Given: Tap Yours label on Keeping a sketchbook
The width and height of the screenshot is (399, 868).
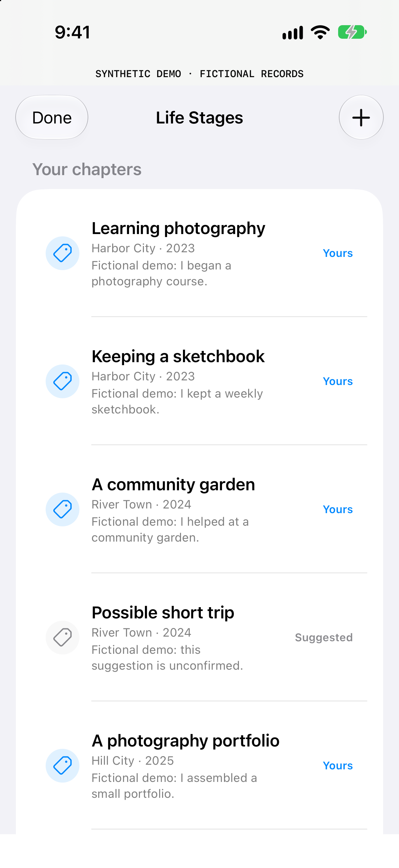Looking at the screenshot, I should [x=338, y=381].
